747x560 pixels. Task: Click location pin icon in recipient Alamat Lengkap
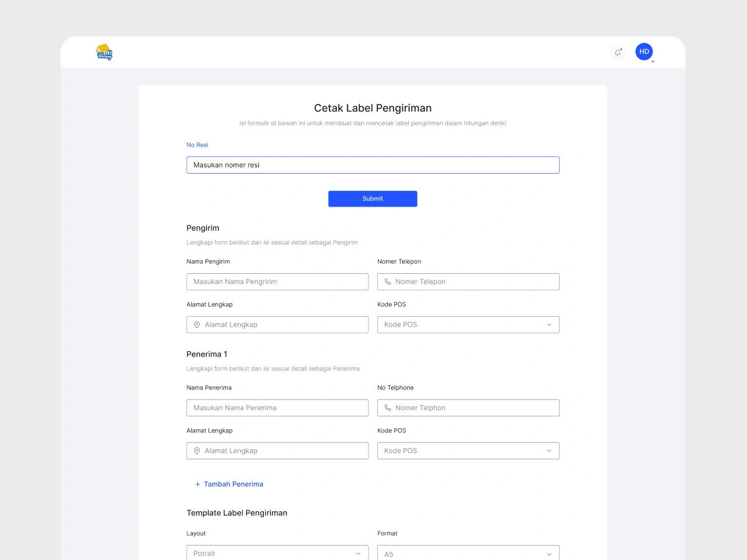pyautogui.click(x=197, y=451)
